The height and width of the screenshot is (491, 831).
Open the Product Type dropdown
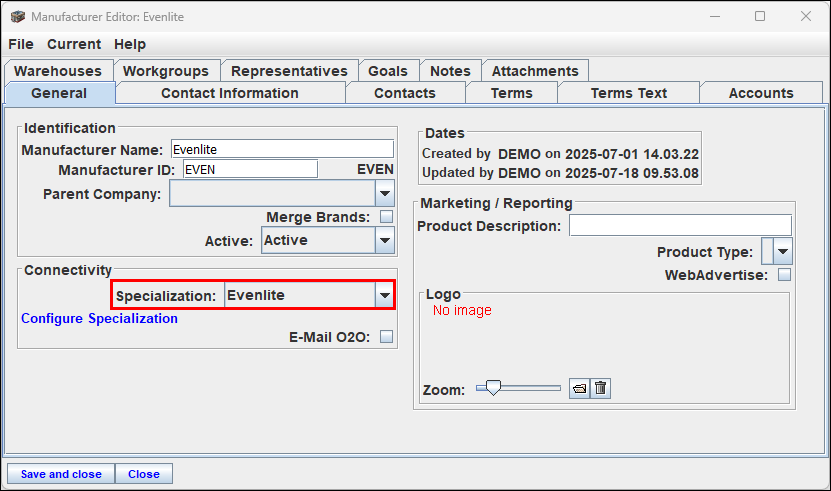(x=783, y=251)
